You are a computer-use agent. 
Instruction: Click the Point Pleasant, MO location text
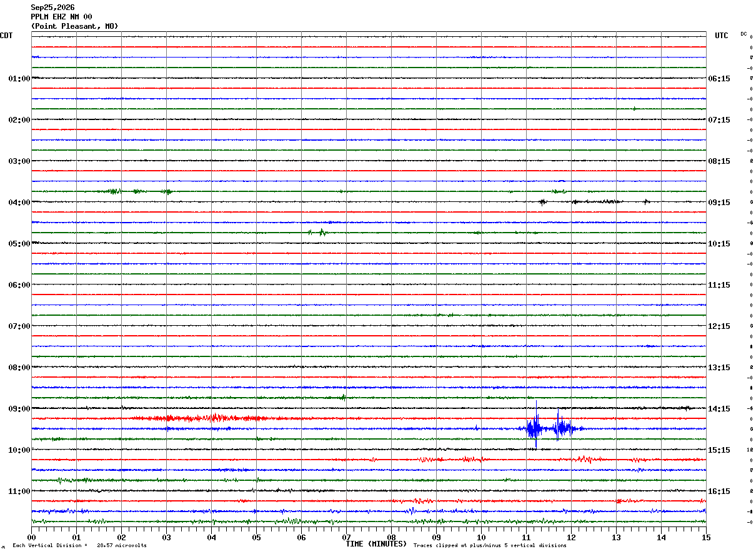(x=74, y=26)
